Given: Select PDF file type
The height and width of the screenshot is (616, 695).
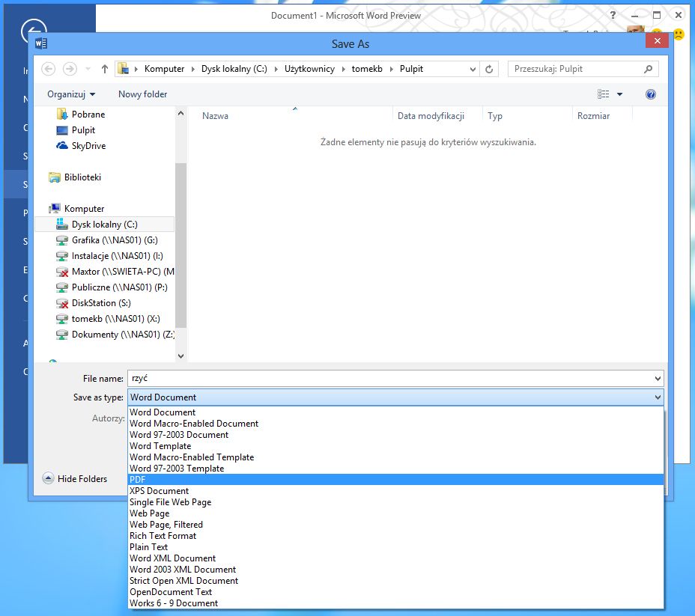Looking at the screenshot, I should (x=396, y=480).
